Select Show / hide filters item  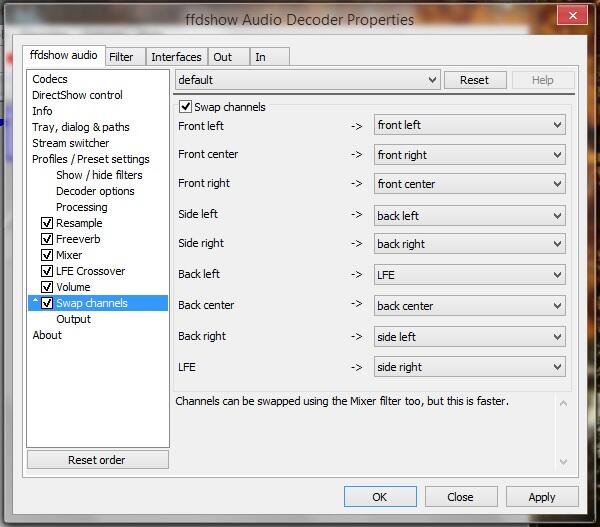pyautogui.click(x=99, y=175)
